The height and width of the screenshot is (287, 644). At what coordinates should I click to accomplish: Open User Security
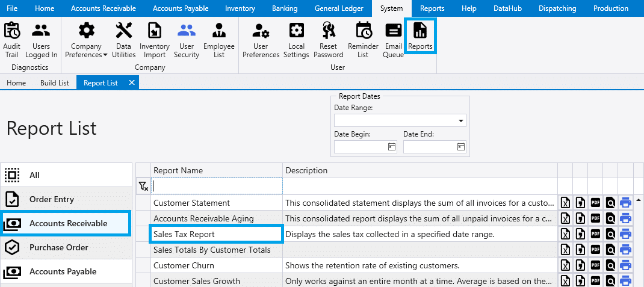tap(187, 40)
